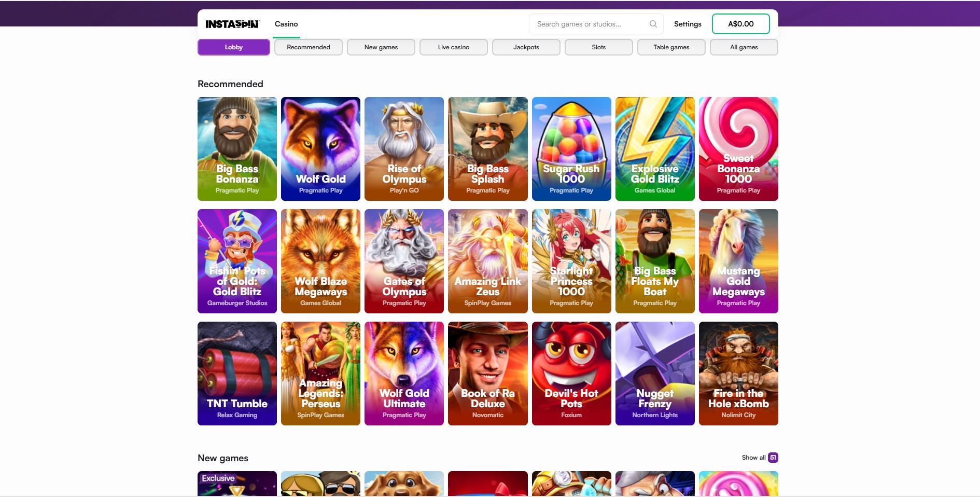Viewport: 980px width, 497px height.
Task: Open Rise of Olympus by Play'n GO
Action: pos(404,149)
